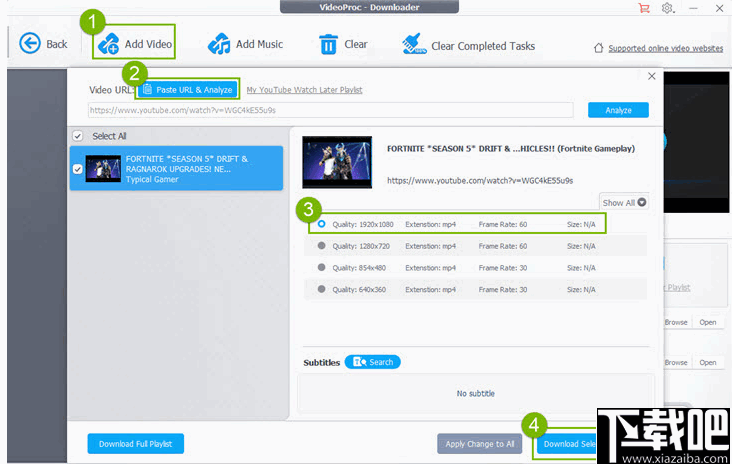Uncheck the FORTNITE video checkbox
The height and width of the screenshot is (464, 732).
77,169
